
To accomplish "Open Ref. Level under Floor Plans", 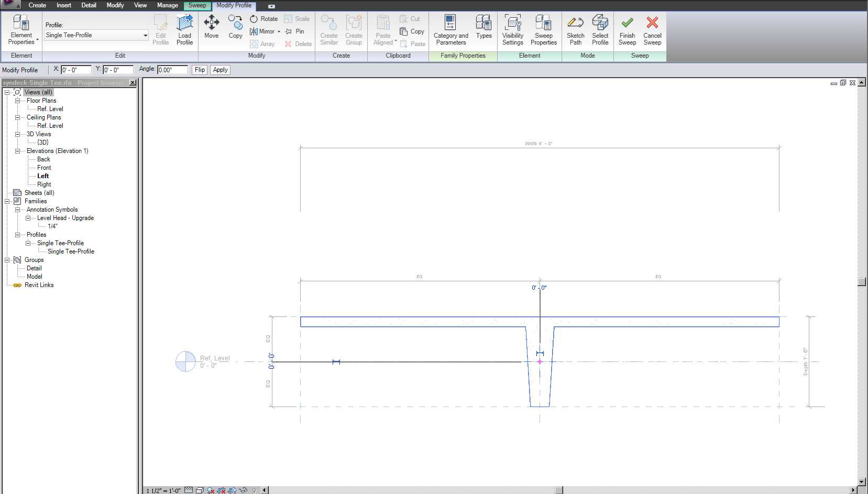I will point(50,109).
